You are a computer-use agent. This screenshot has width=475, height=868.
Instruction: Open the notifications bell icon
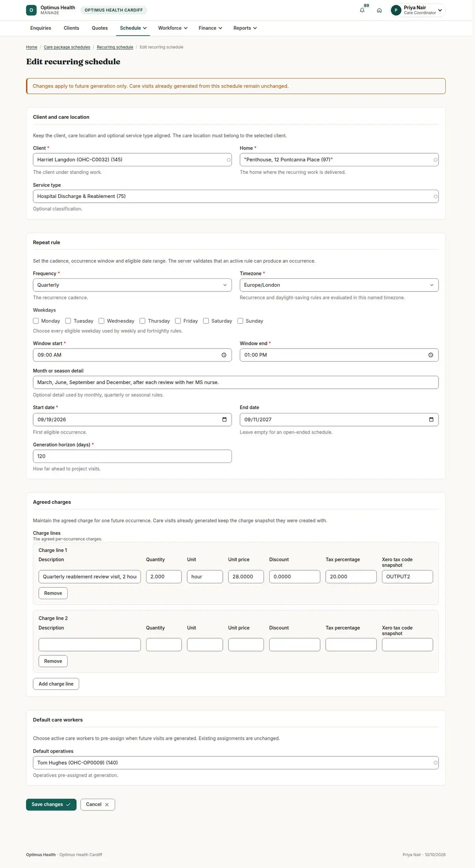click(x=362, y=10)
